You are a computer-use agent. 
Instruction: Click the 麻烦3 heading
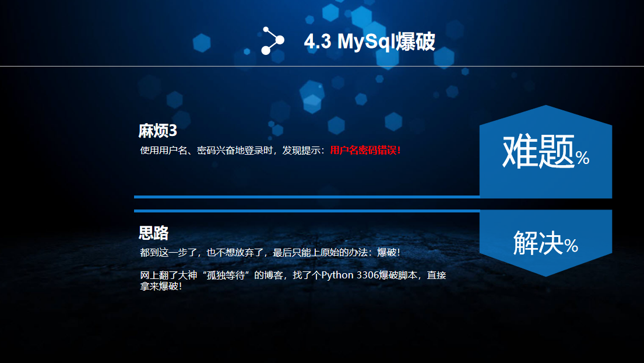pyautogui.click(x=158, y=131)
